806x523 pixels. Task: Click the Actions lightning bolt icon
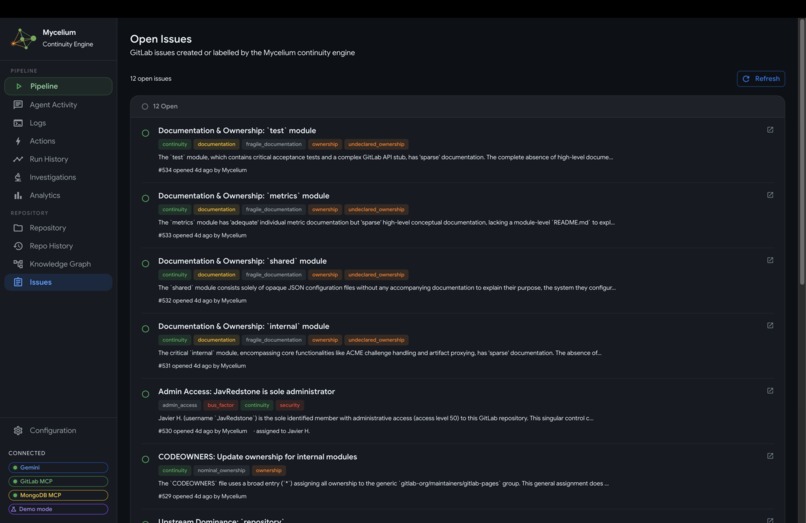(18, 141)
